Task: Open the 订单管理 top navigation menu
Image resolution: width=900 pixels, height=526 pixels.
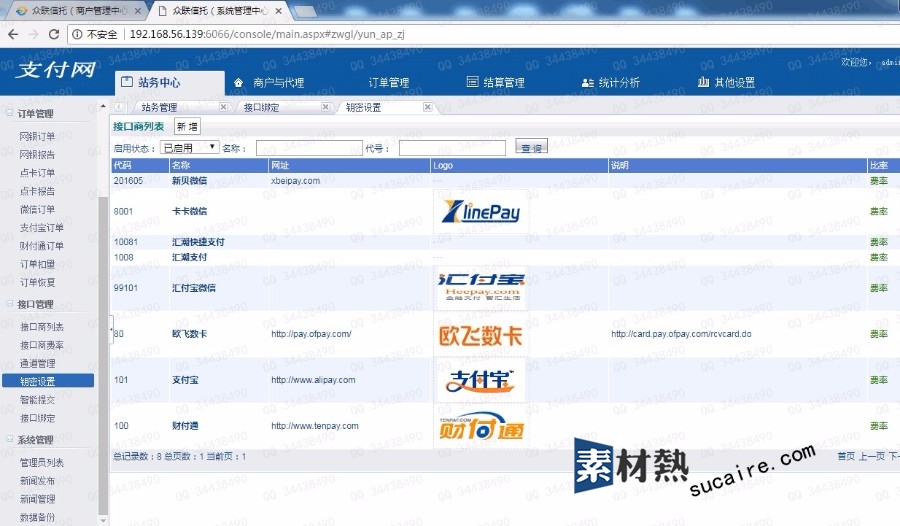Action: coord(389,83)
